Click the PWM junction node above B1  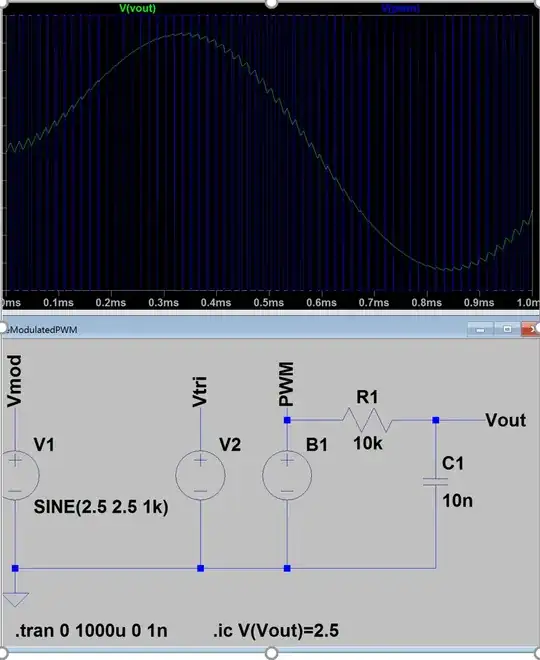[x=287, y=420]
